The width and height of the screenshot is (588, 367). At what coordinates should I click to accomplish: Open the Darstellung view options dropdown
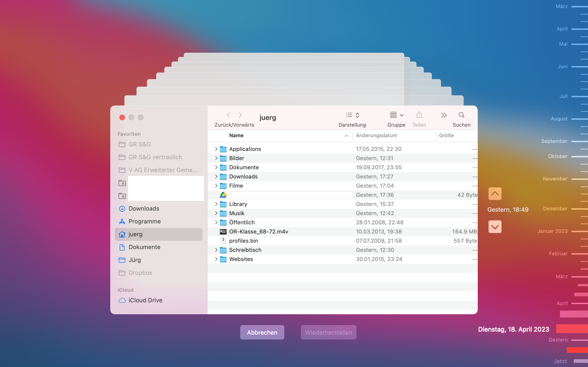point(352,115)
